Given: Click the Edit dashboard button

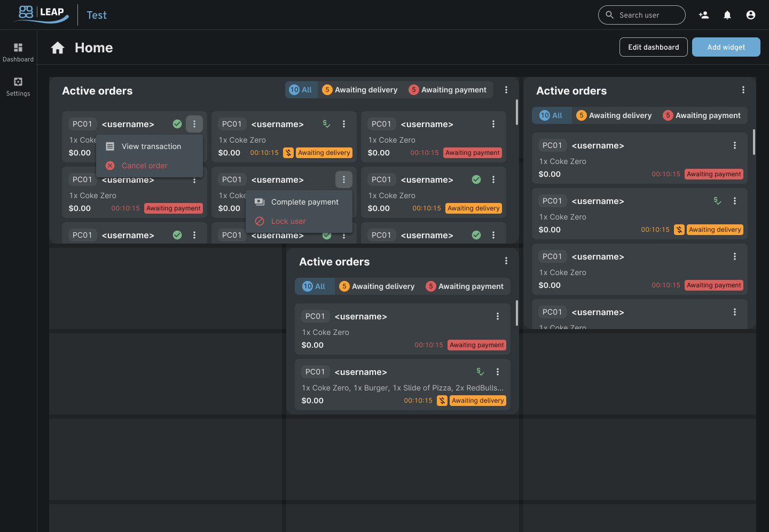Looking at the screenshot, I should tap(653, 47).
